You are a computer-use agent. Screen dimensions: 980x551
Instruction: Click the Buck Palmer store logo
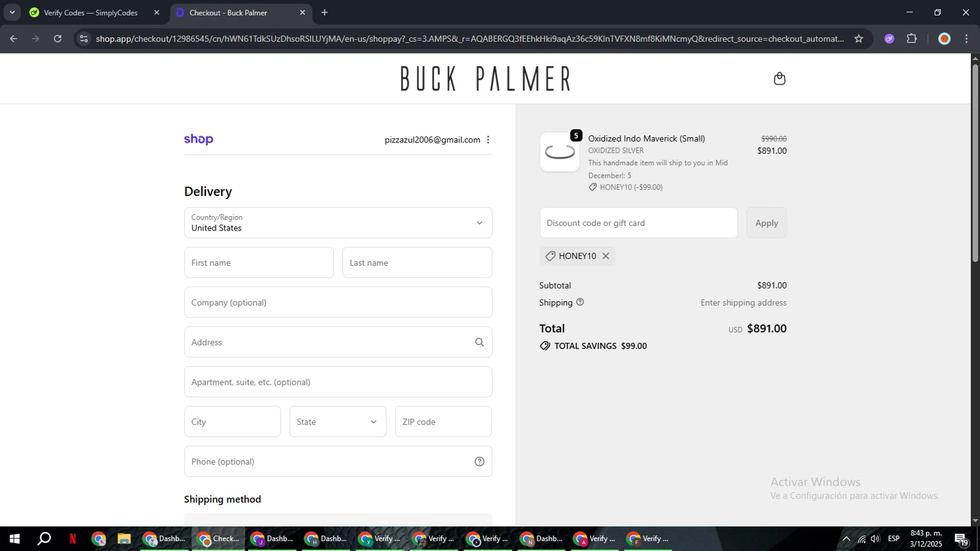485,78
